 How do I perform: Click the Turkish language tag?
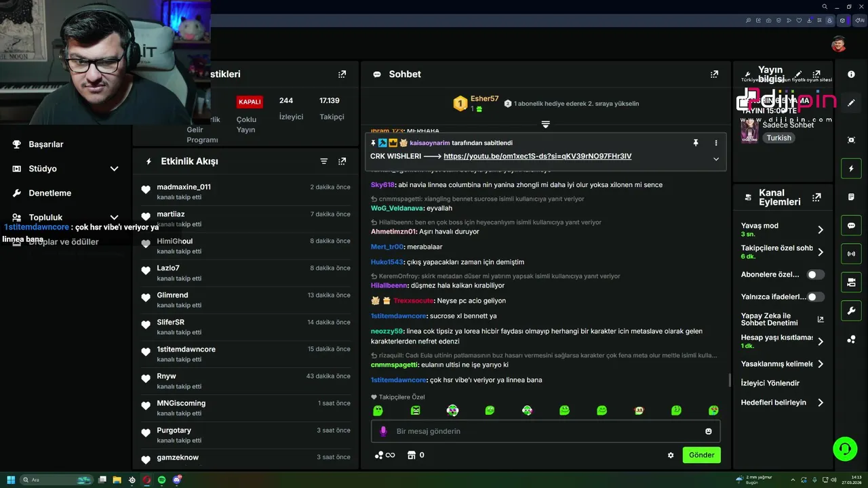click(779, 138)
